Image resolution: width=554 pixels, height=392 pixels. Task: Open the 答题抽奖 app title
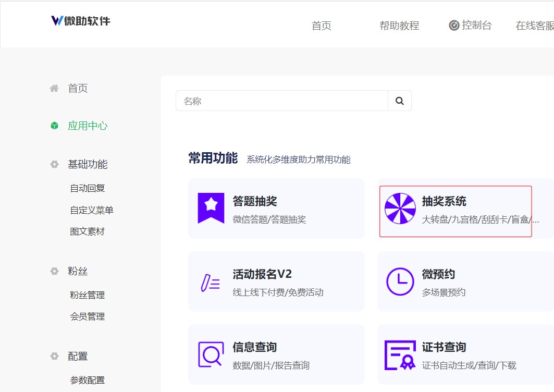255,201
